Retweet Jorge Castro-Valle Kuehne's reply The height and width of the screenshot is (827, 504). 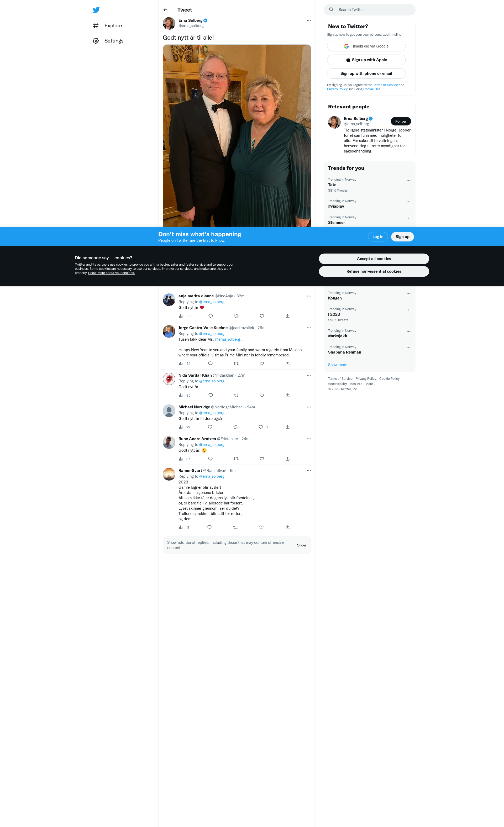click(x=236, y=364)
